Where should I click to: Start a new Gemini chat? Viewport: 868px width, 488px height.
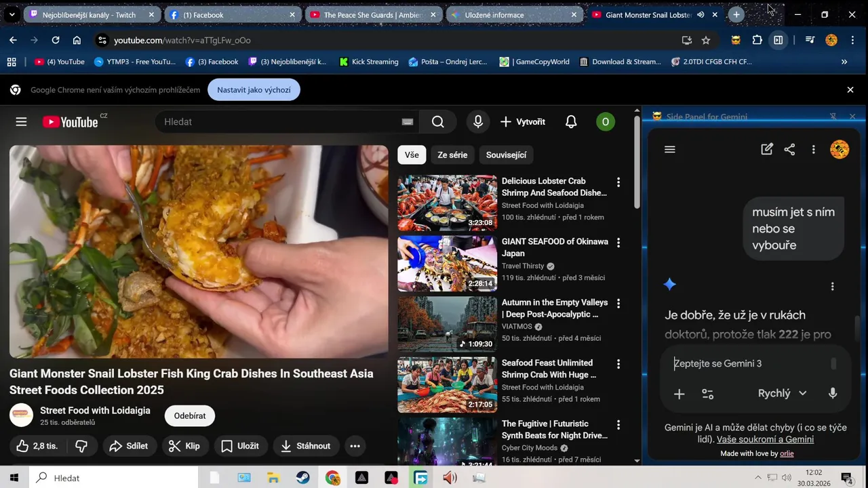(767, 150)
